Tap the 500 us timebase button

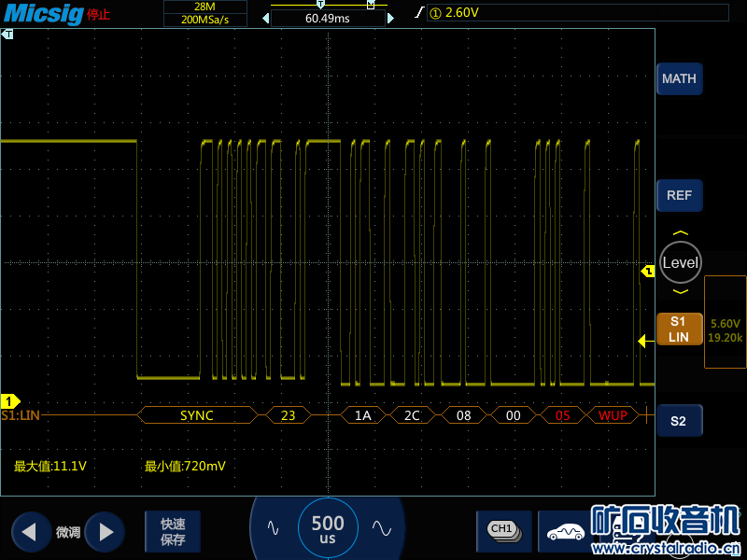point(328,529)
